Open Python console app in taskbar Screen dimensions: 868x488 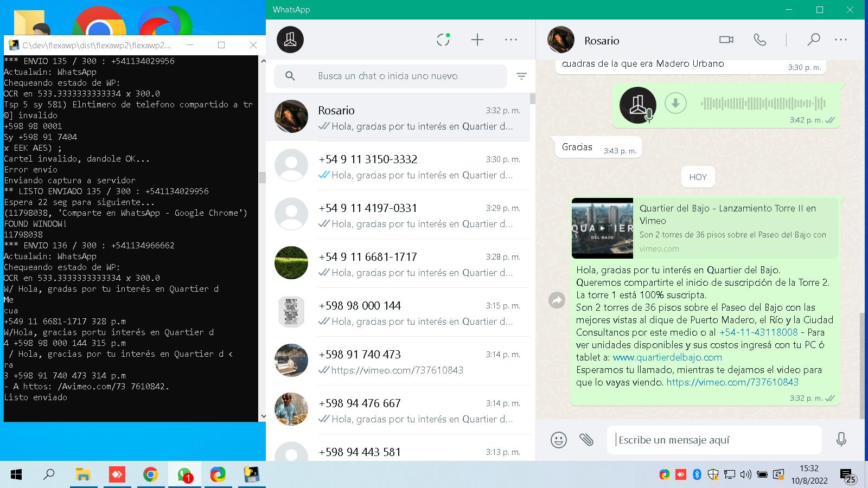coord(252,475)
